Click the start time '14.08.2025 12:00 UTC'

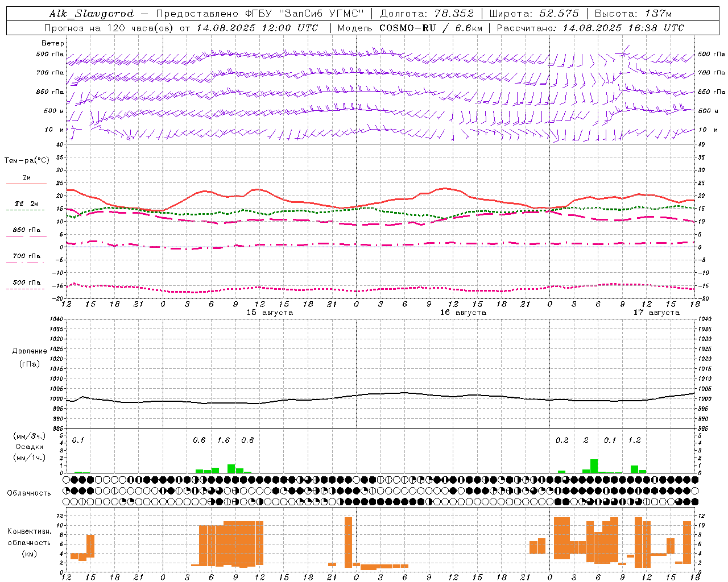coord(257,28)
